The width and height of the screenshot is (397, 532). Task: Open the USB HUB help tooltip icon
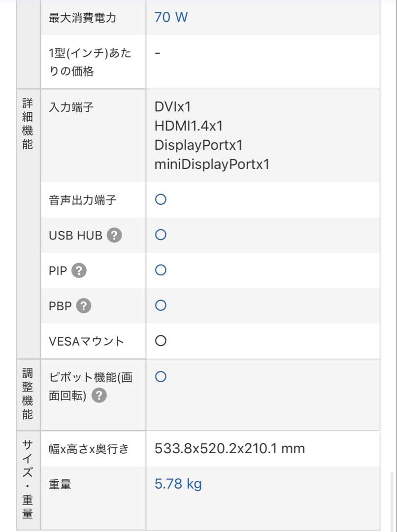[114, 235]
